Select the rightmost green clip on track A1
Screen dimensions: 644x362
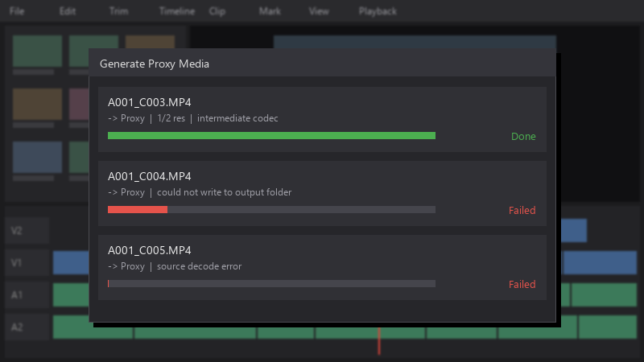pos(605,294)
